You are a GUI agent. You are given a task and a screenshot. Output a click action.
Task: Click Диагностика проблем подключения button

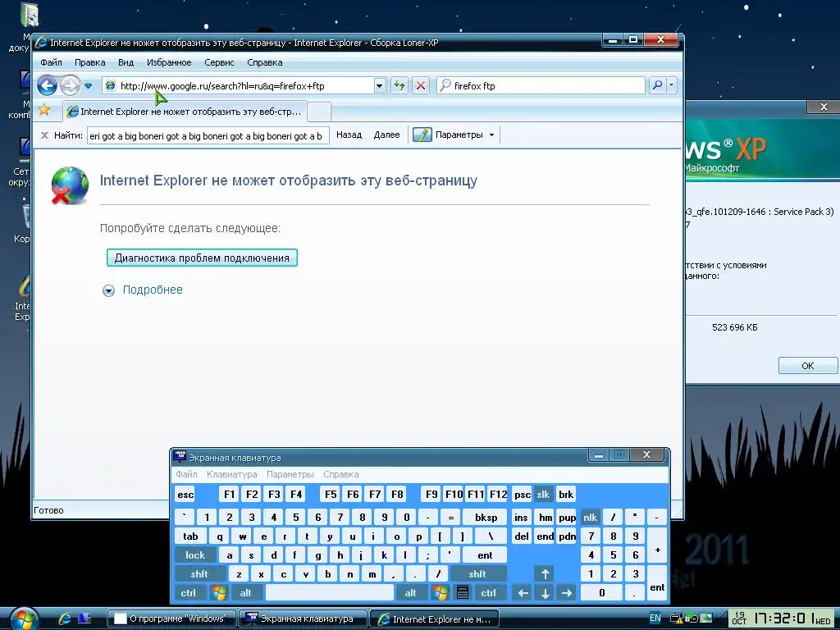[202, 258]
